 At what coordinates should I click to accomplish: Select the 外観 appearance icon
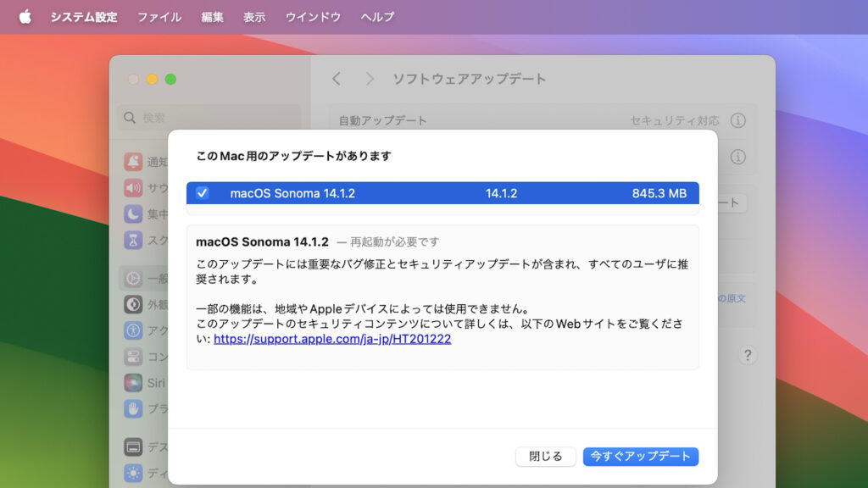pos(133,304)
